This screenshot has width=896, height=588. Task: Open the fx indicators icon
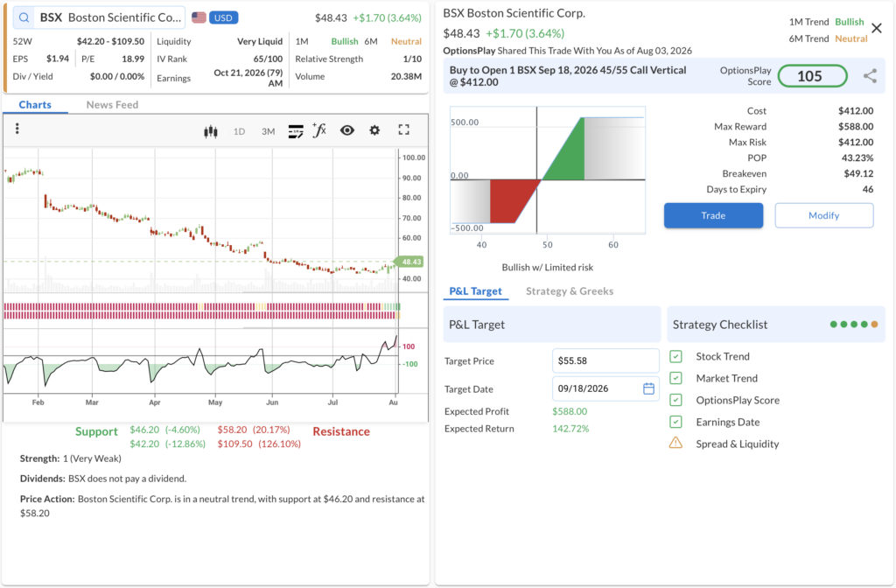[319, 130]
